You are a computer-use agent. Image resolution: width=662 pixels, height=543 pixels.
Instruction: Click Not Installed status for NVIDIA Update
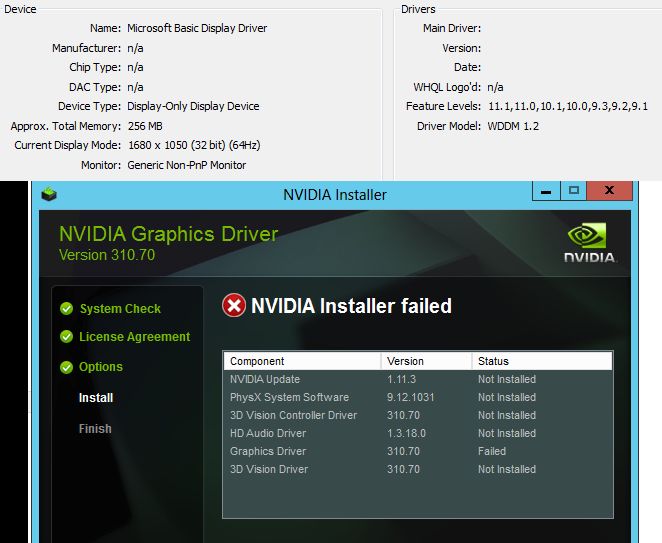(507, 379)
